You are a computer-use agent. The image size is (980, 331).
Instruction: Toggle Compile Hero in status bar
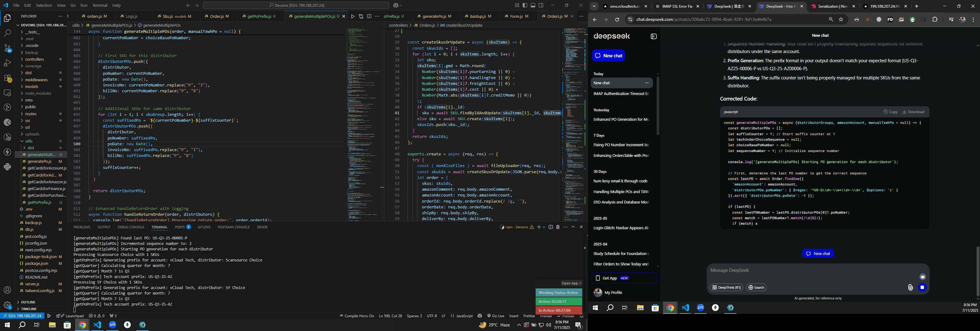coord(357,316)
